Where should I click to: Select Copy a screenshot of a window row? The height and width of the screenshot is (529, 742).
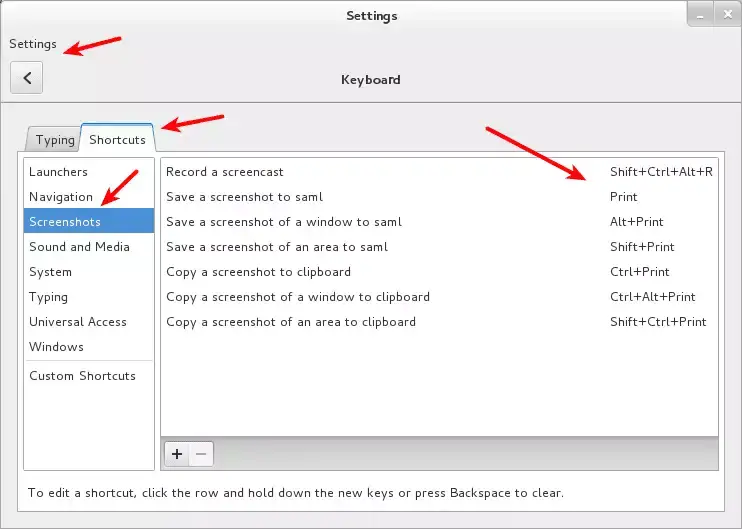coord(439,297)
